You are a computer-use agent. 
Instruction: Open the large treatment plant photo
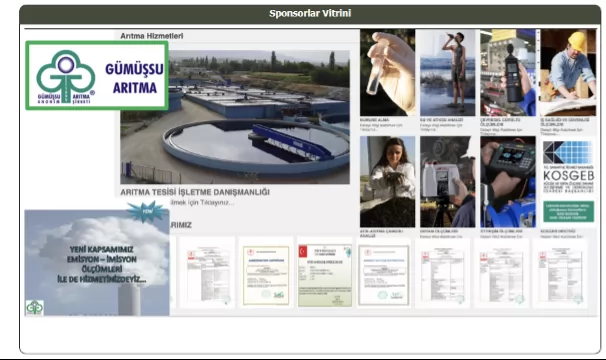pyautogui.click(x=235, y=117)
